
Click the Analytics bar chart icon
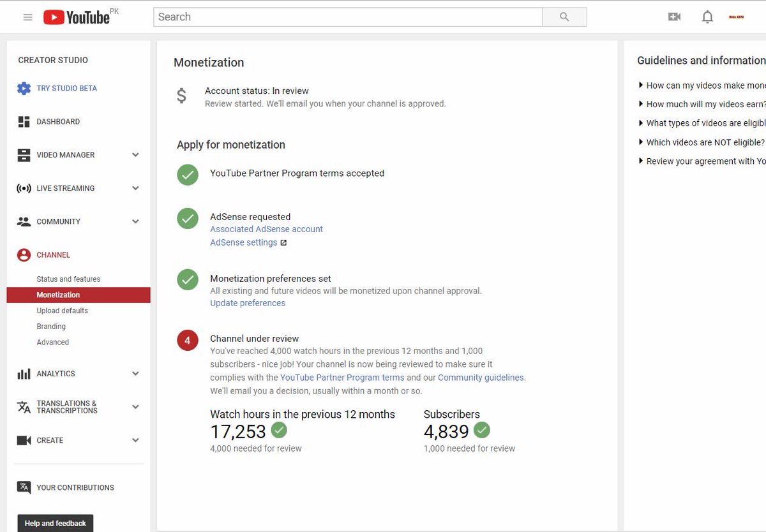[x=24, y=374]
